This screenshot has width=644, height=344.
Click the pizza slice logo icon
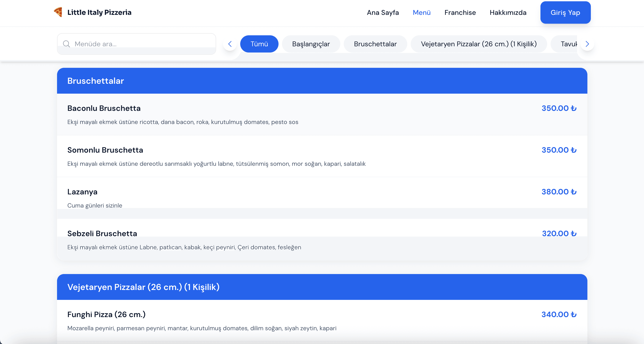click(58, 12)
